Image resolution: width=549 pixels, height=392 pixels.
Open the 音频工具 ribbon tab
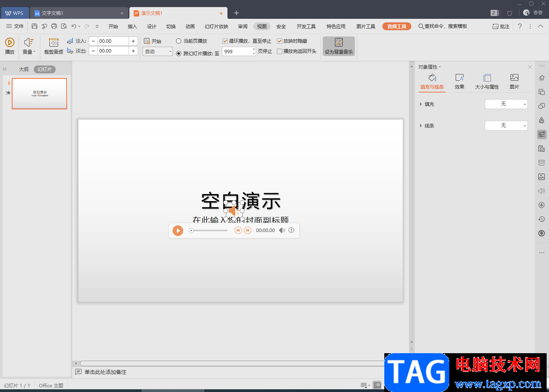pos(397,26)
